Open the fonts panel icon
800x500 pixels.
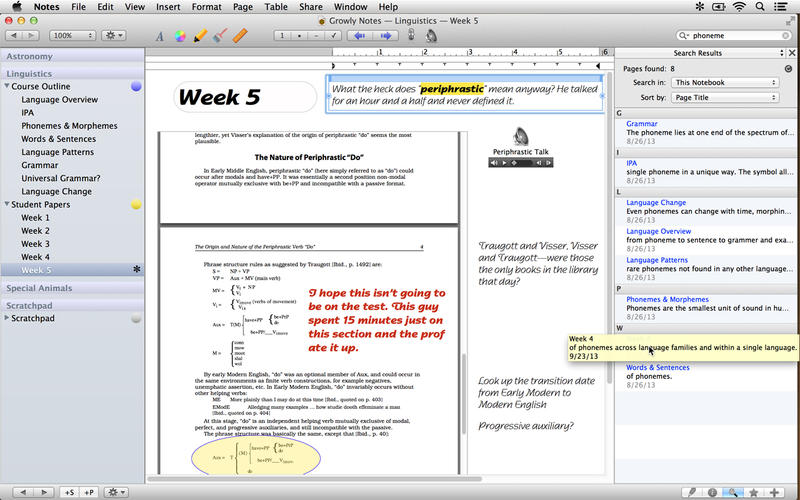pos(160,36)
